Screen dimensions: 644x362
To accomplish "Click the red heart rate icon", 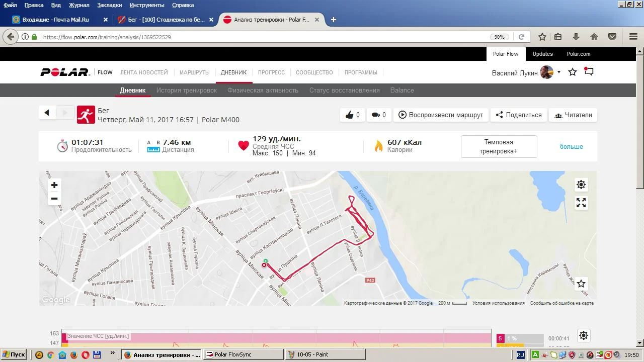I will (x=244, y=146).
